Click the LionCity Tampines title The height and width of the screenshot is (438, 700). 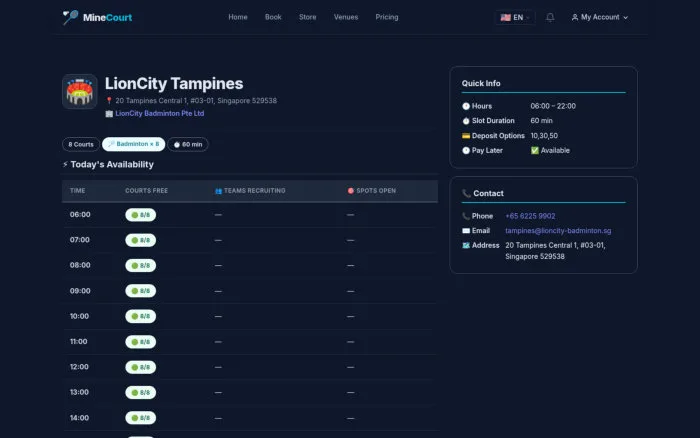pos(174,83)
